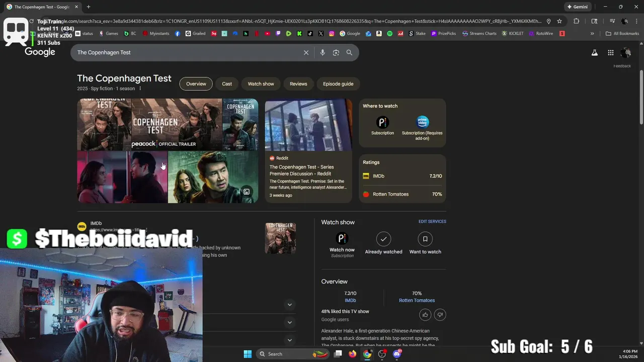Click Watch now on Peacock
The image size is (644, 362).
pyautogui.click(x=342, y=245)
